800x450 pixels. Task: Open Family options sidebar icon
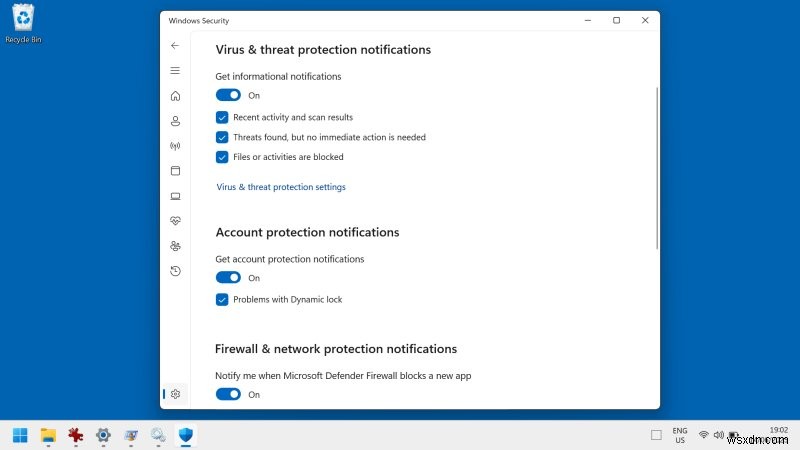pos(176,246)
